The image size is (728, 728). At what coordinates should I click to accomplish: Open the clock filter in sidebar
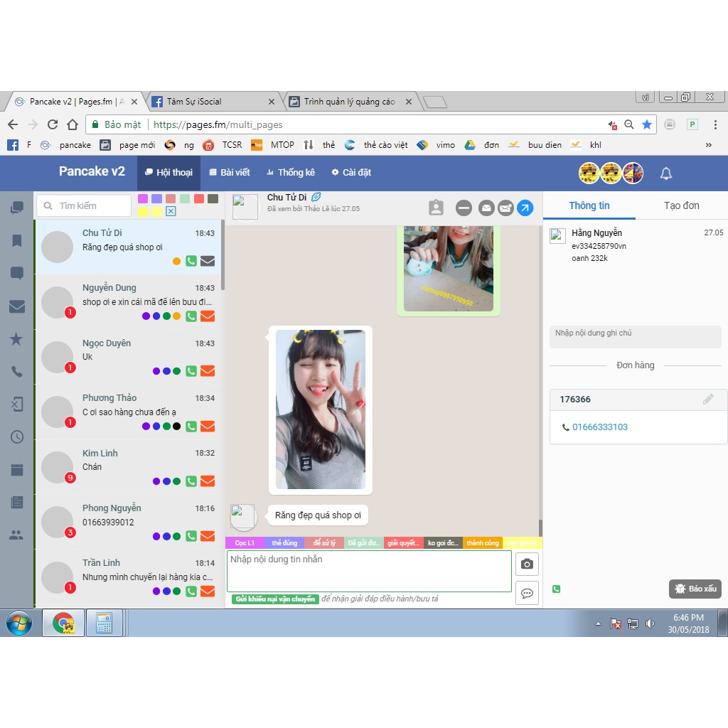[x=16, y=437]
